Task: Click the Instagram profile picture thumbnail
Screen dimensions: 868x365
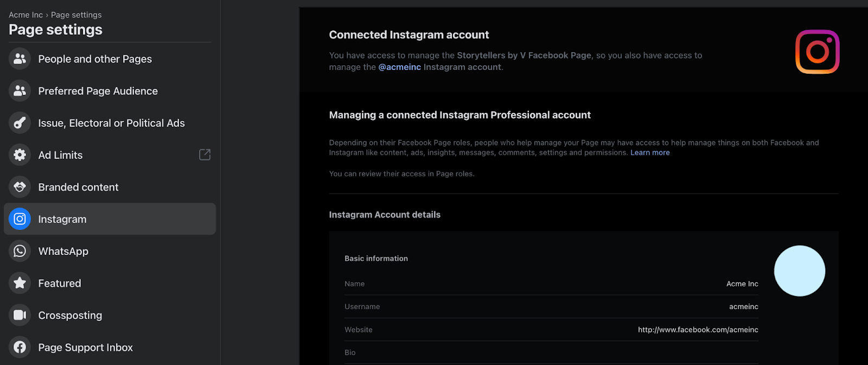Action: pyautogui.click(x=799, y=271)
